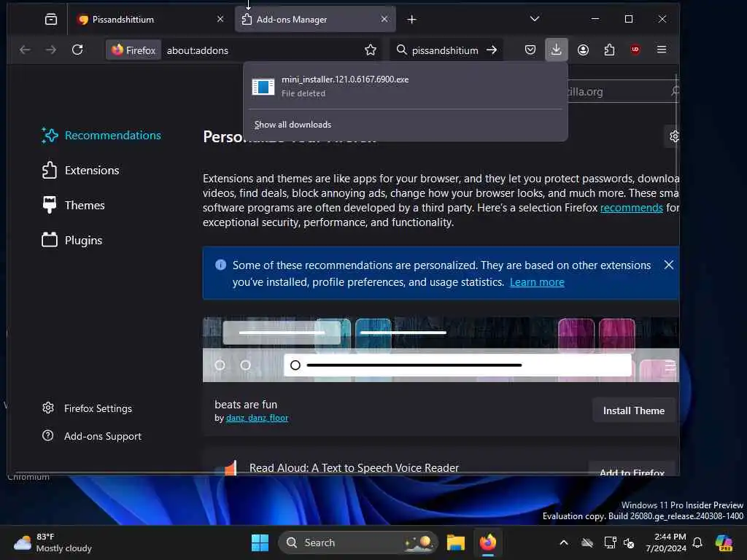Click Read Aloud Text to Speech title

354,467
